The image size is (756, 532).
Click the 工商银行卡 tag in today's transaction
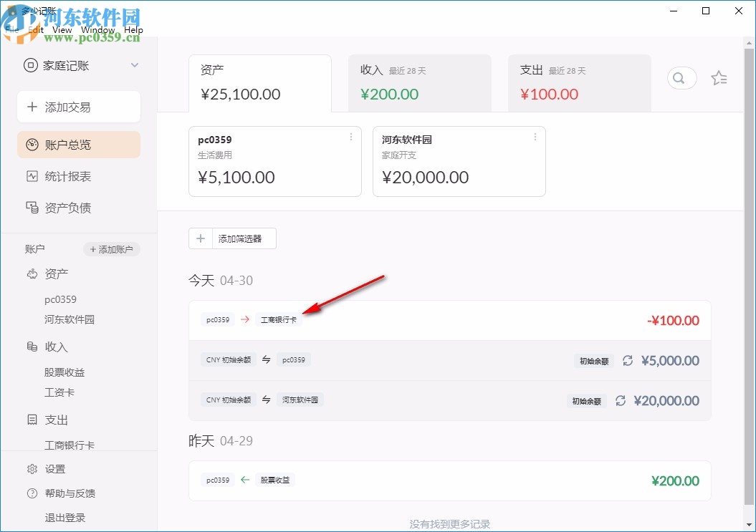tap(279, 319)
